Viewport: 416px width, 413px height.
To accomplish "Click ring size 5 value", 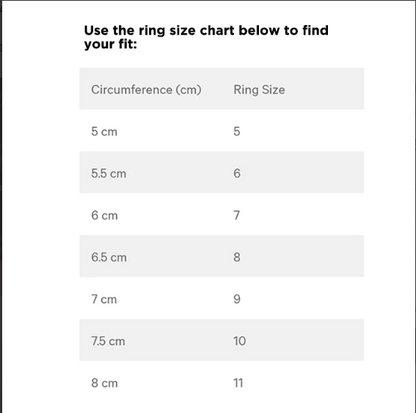I will tap(237, 131).
